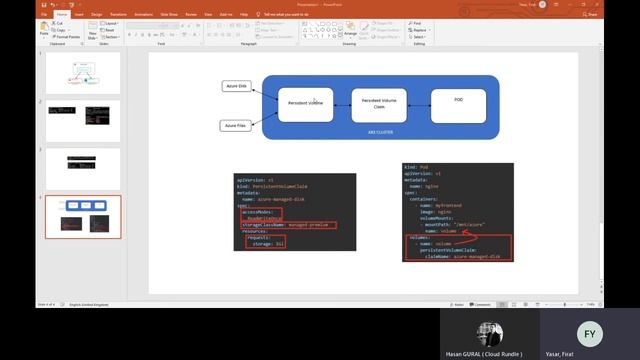
Task: Toggle Bold formatting
Action: (x=129, y=35)
